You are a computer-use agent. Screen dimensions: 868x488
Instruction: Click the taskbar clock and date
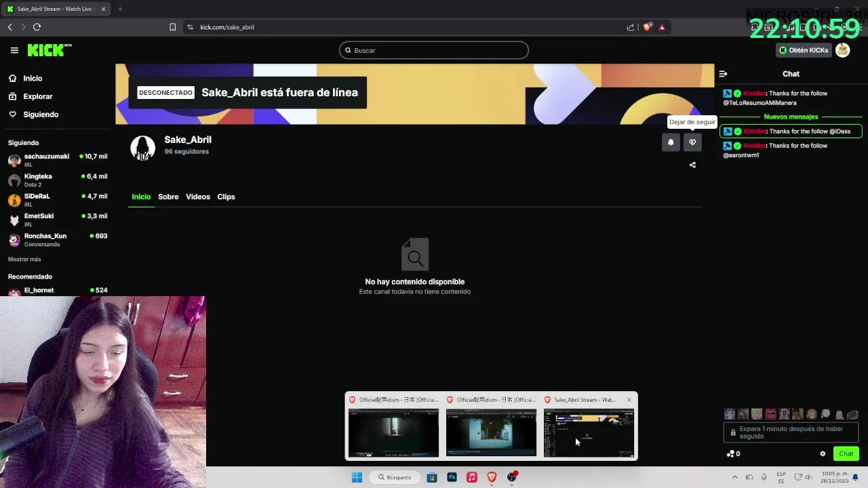(x=835, y=477)
